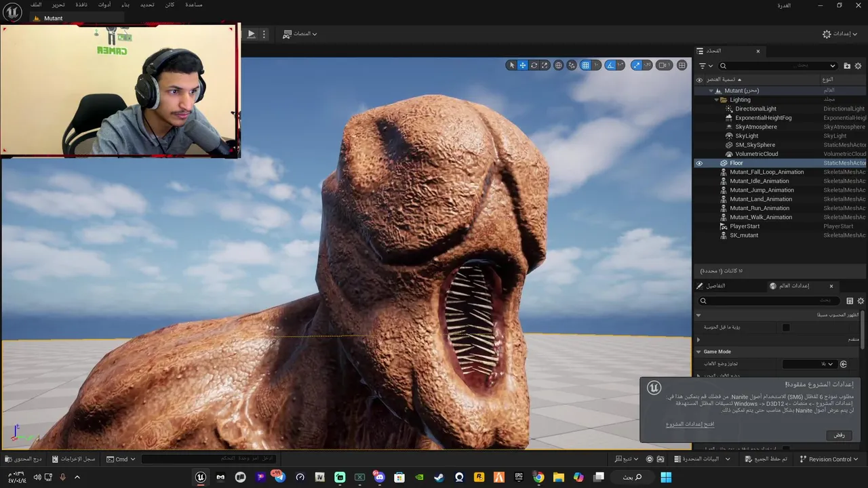Open the viewport layout grid button
Viewport: 868px width, 488px height.
682,65
